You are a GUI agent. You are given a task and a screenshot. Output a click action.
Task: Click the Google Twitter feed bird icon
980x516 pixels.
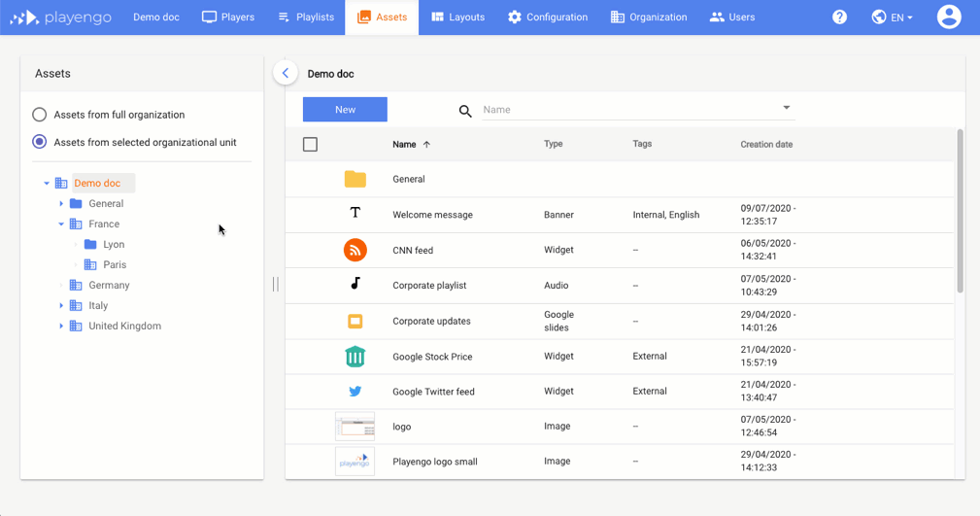pos(355,392)
